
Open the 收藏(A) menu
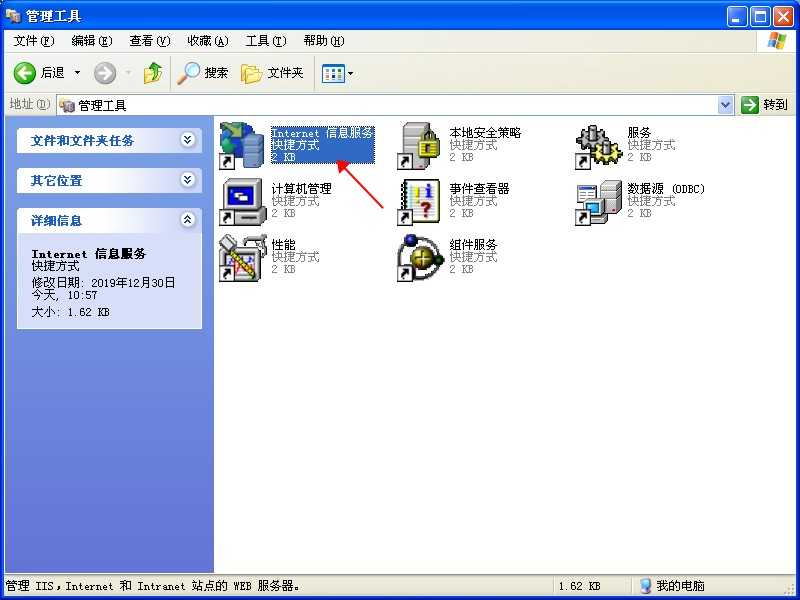tap(208, 41)
